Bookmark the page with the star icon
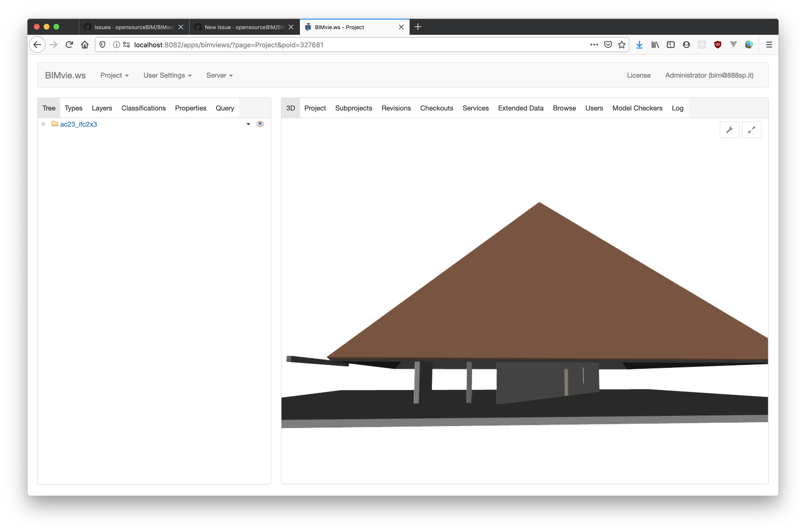 pyautogui.click(x=622, y=44)
